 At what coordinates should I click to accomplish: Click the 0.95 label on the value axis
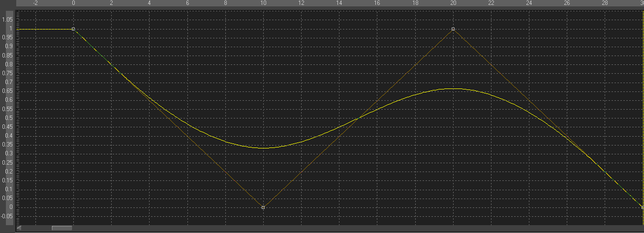7,37
